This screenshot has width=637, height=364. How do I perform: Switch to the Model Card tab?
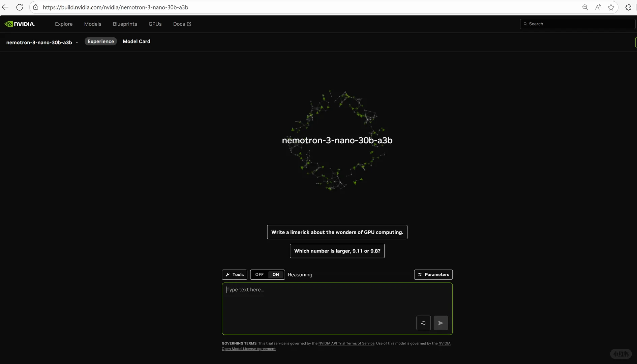pyautogui.click(x=136, y=41)
